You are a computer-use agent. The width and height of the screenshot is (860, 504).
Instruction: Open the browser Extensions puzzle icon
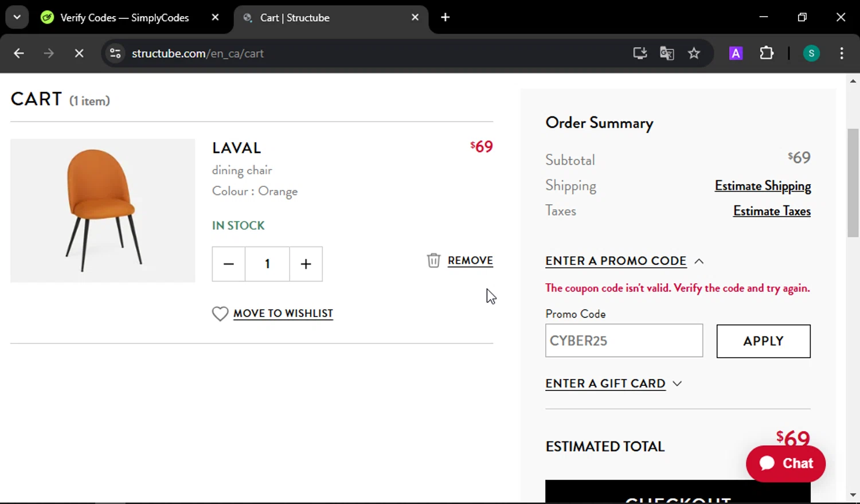[x=767, y=53]
